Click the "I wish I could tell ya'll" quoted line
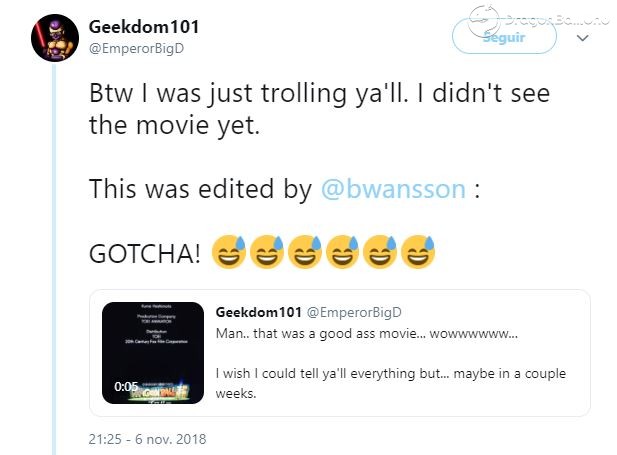Image resolution: width=617 pixels, height=455 pixels. coord(281,373)
